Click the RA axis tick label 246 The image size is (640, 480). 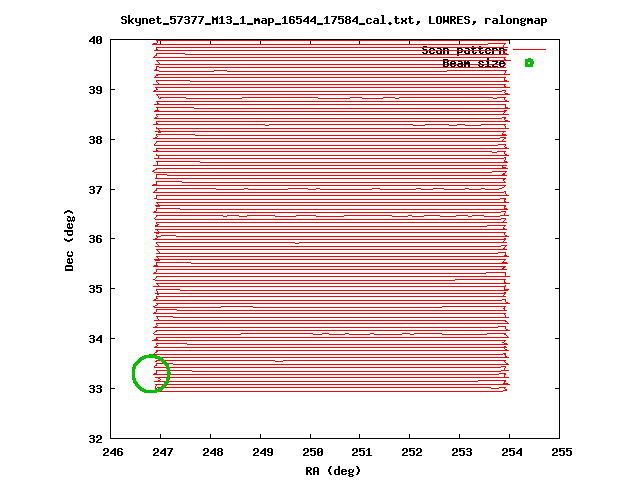coord(113,452)
